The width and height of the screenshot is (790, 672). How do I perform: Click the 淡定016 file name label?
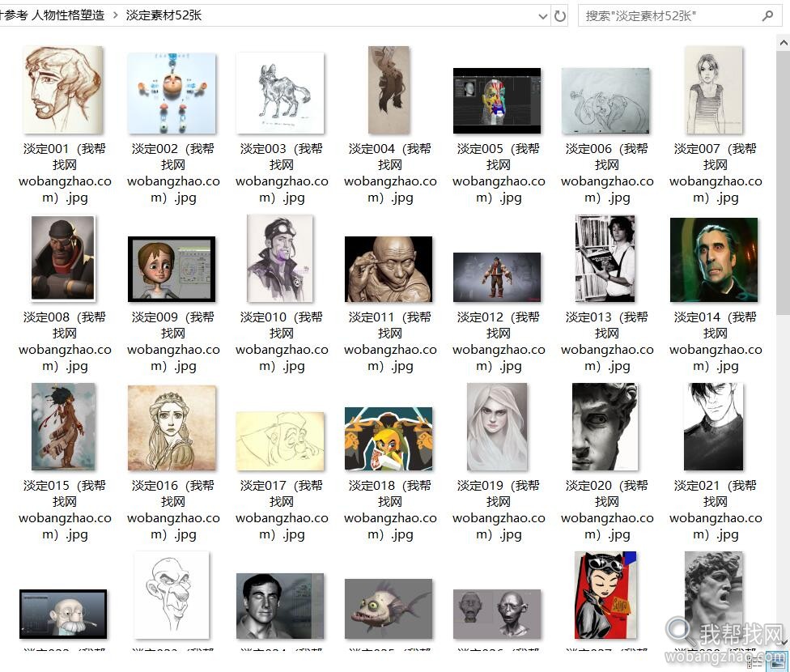point(173,510)
